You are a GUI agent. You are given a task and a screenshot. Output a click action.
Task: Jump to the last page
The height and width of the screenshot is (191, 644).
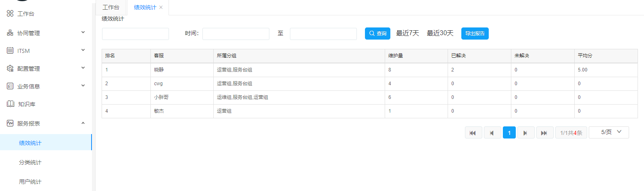544,132
